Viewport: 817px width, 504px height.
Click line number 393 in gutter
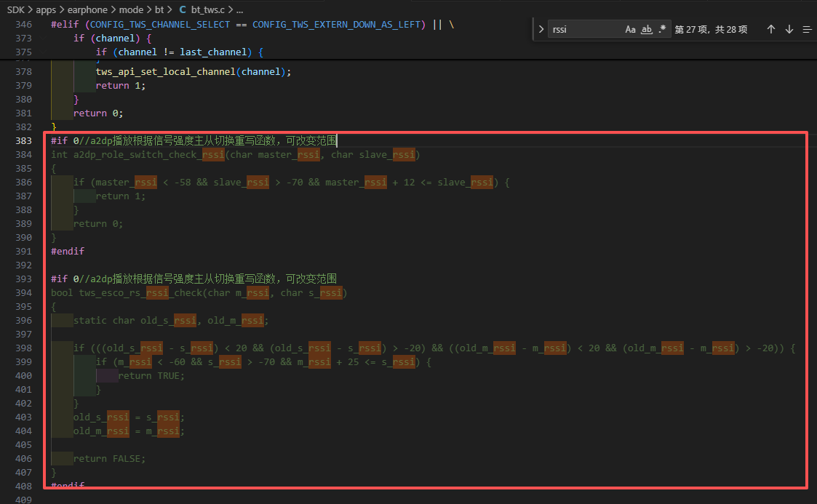[23, 279]
